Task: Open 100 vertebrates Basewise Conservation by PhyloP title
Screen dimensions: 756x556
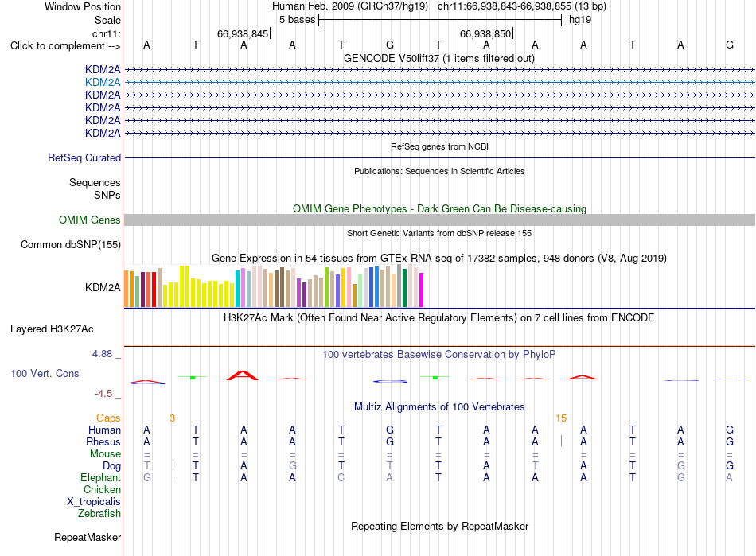Action: coord(439,355)
